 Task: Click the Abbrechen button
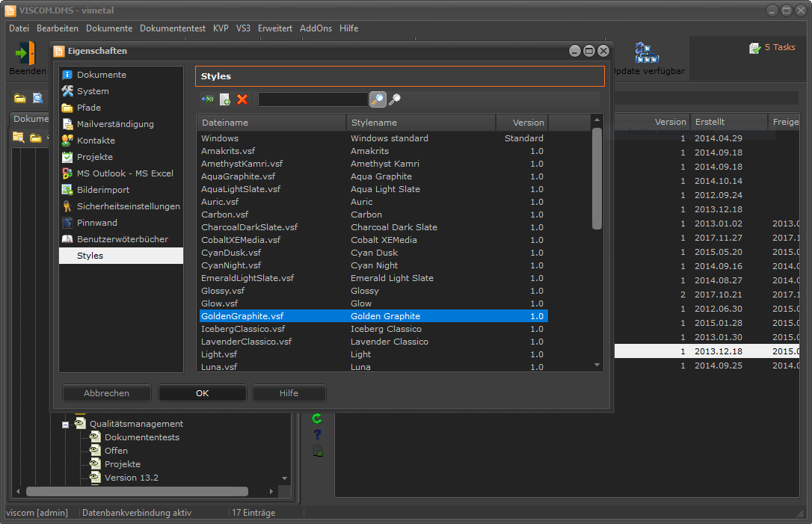pyautogui.click(x=107, y=393)
